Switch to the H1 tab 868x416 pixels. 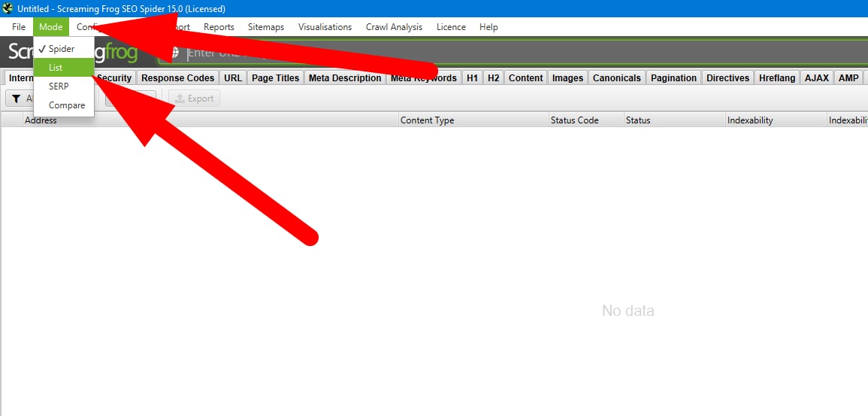[472, 78]
